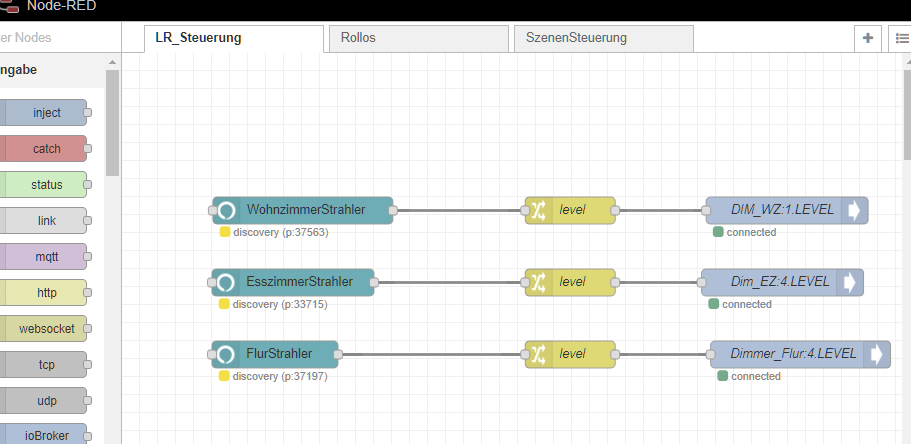Focus the filter nodes search field
Image resolution: width=911 pixels, height=444 pixels.
58,37
